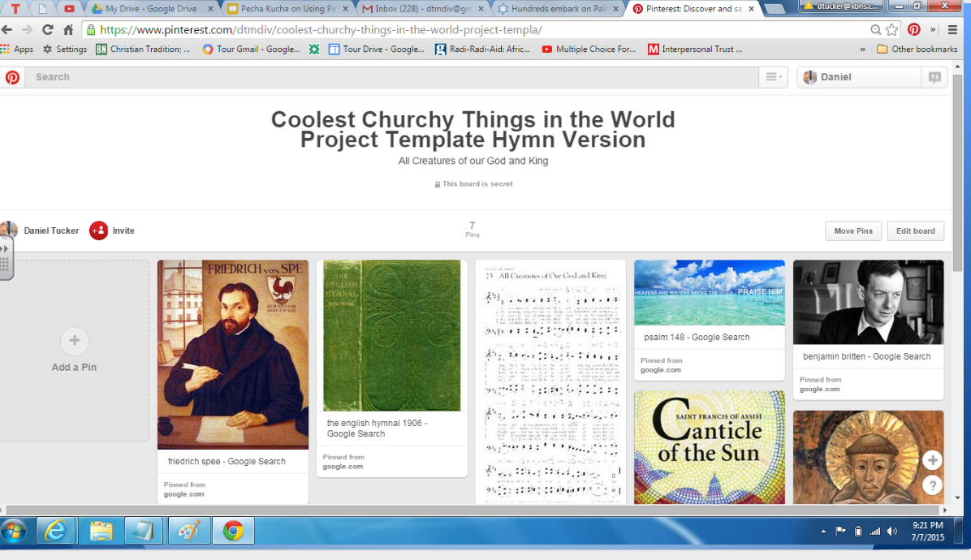Image resolution: width=971 pixels, height=560 pixels.
Task: Open the sheet music pin image
Action: click(x=550, y=382)
